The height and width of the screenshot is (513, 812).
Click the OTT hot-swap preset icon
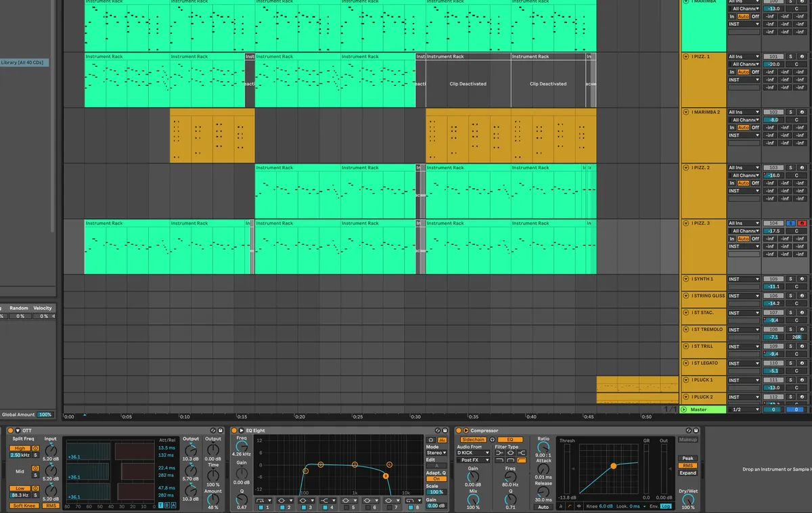(212, 430)
